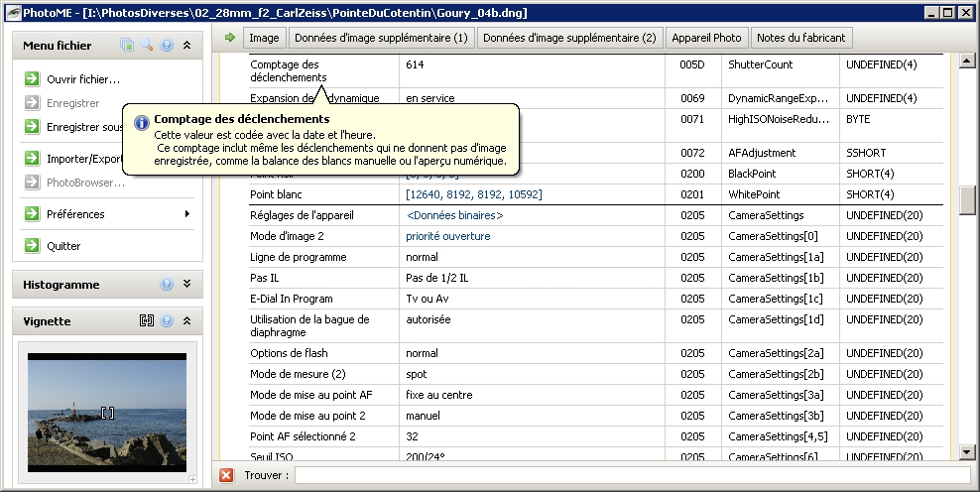Expand the Histogramme panel

(x=186, y=284)
